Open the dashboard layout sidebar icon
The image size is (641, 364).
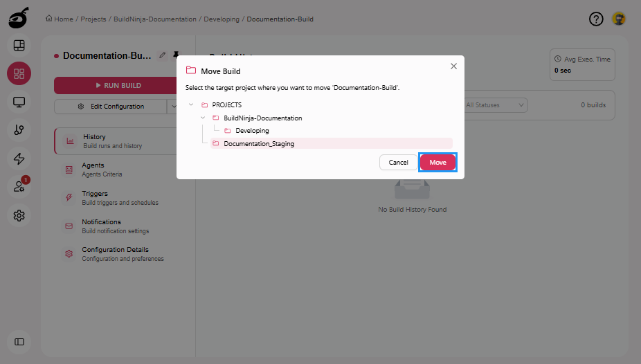[x=19, y=46]
